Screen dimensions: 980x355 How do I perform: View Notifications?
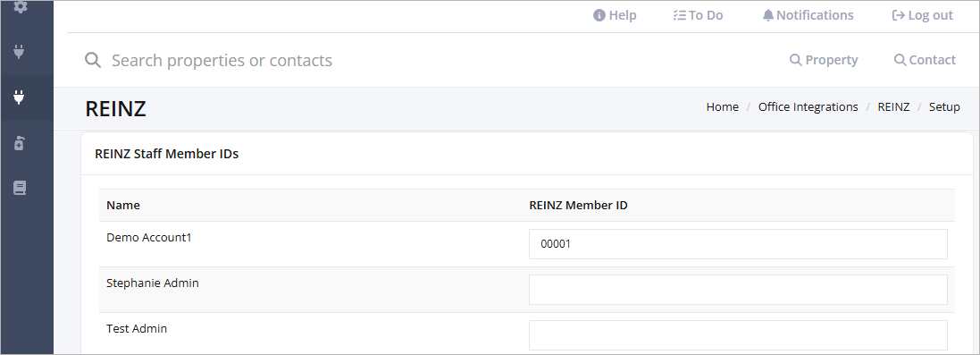(808, 16)
